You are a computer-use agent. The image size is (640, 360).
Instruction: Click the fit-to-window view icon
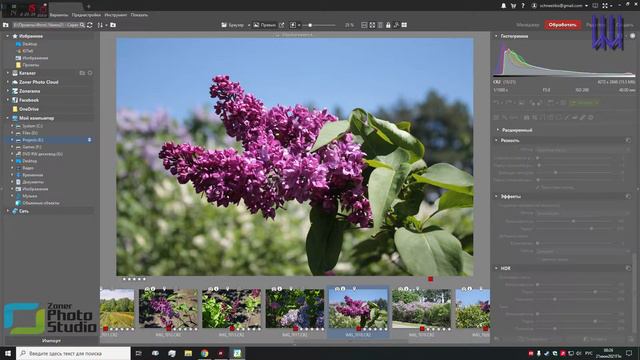click(x=364, y=25)
